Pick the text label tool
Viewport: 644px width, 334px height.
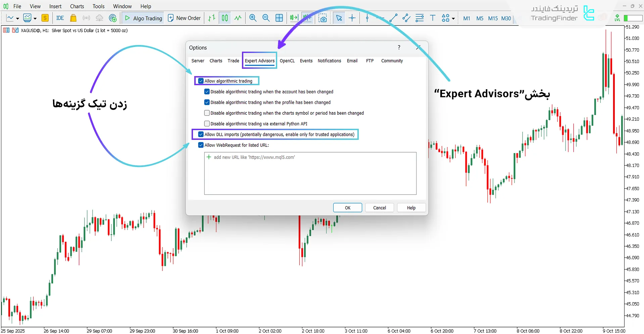coord(433,18)
